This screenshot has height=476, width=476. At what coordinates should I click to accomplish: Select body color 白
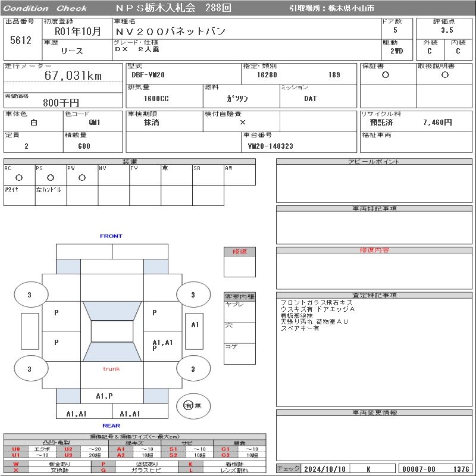tap(34, 123)
